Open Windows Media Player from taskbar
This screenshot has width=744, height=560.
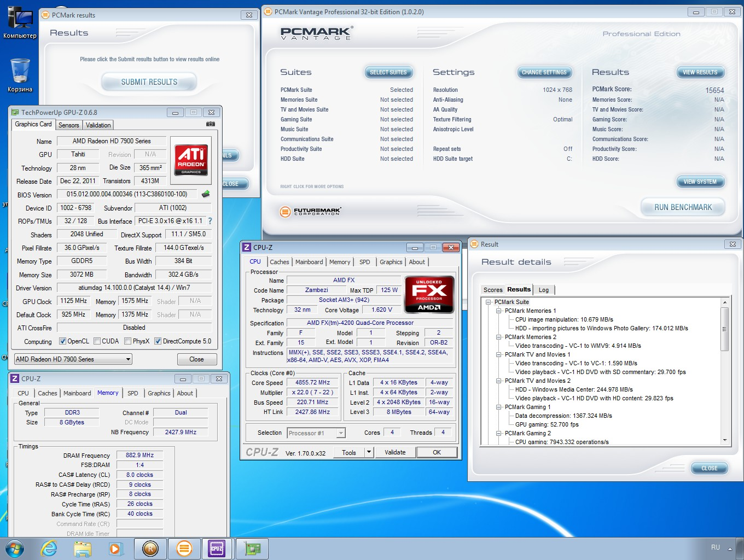point(115,549)
